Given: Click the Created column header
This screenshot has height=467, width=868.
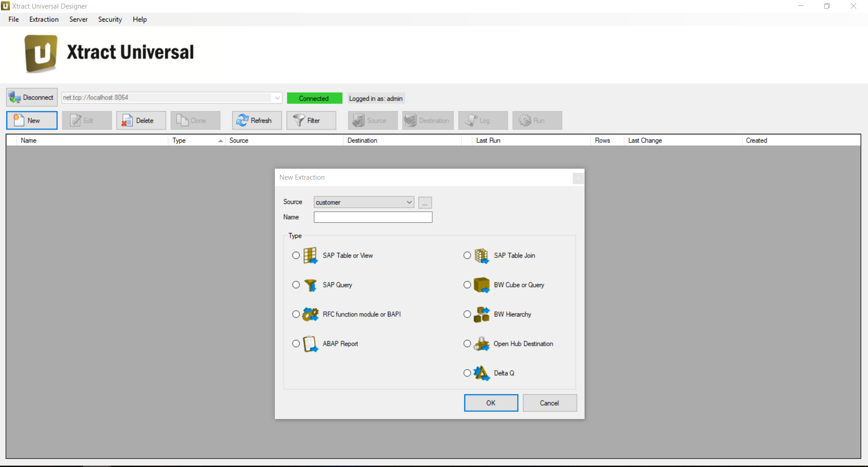Looking at the screenshot, I should (x=801, y=140).
